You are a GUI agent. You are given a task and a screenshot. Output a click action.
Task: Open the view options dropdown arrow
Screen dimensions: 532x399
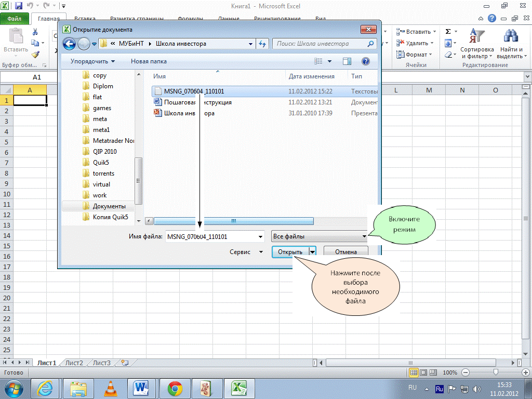click(x=329, y=61)
